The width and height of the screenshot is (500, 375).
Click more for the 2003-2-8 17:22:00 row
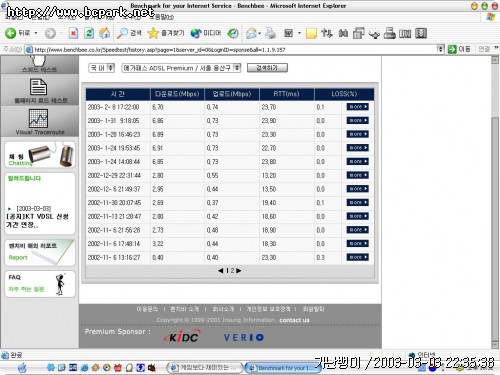357,107
